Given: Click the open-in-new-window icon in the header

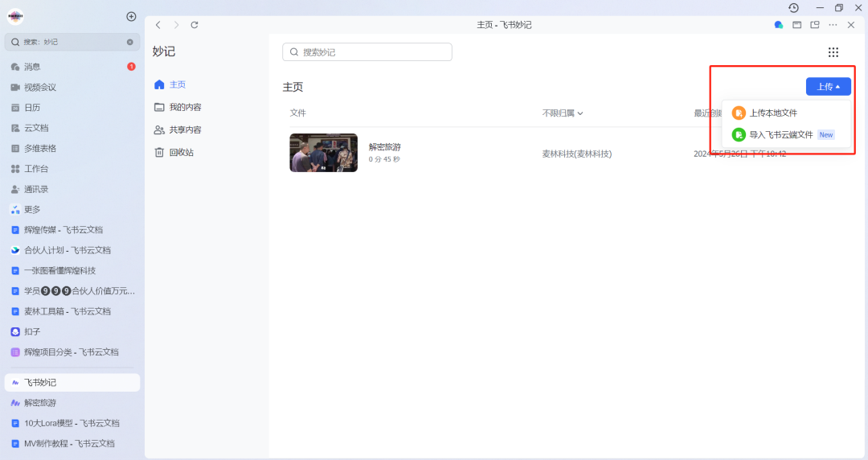Looking at the screenshot, I should pyautogui.click(x=815, y=25).
